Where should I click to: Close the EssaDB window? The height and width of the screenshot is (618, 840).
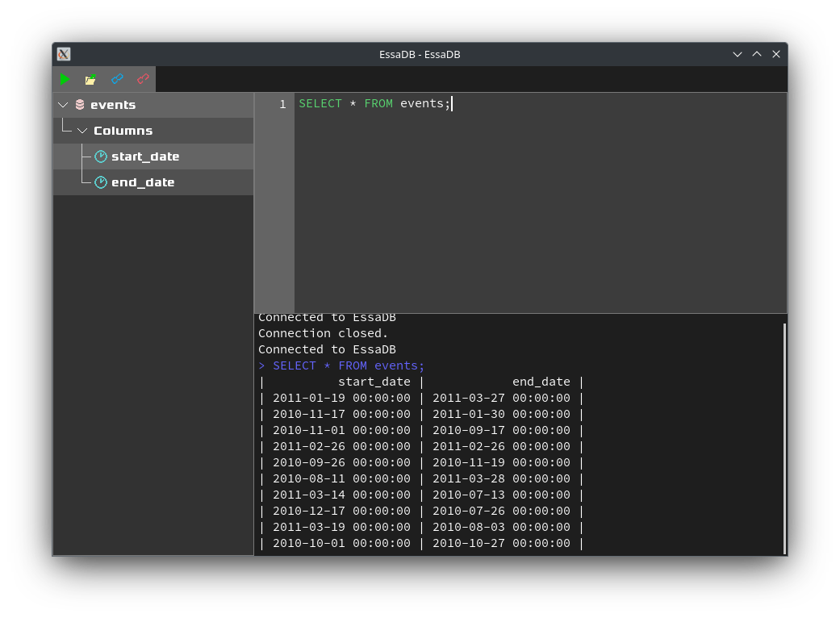pos(775,54)
